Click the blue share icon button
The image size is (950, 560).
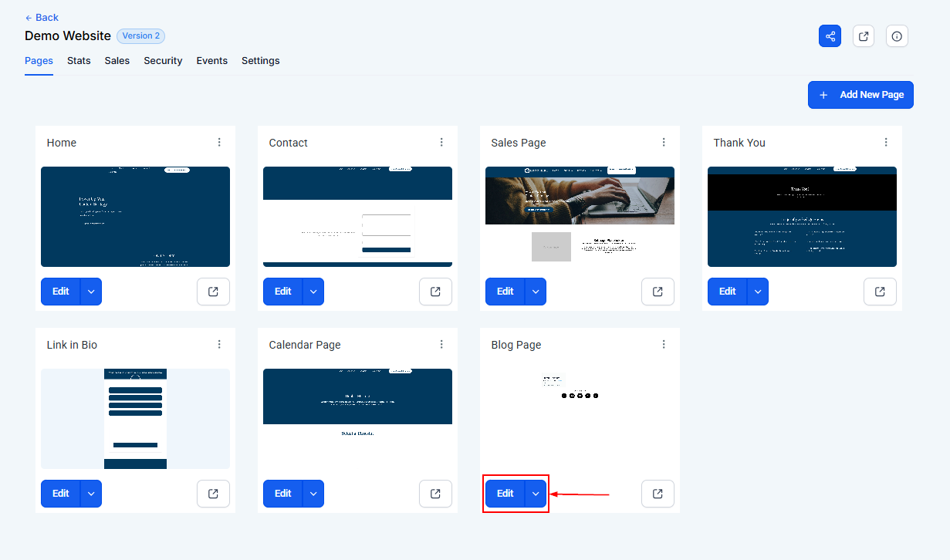tap(830, 36)
